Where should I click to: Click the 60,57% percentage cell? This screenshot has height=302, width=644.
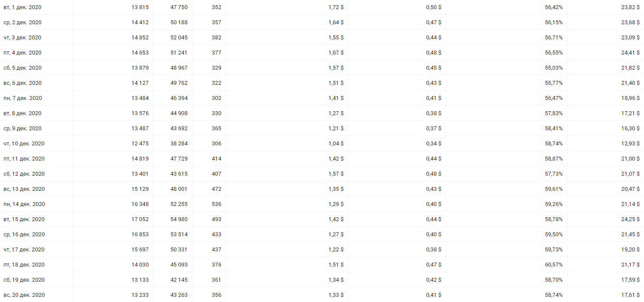[554, 265]
